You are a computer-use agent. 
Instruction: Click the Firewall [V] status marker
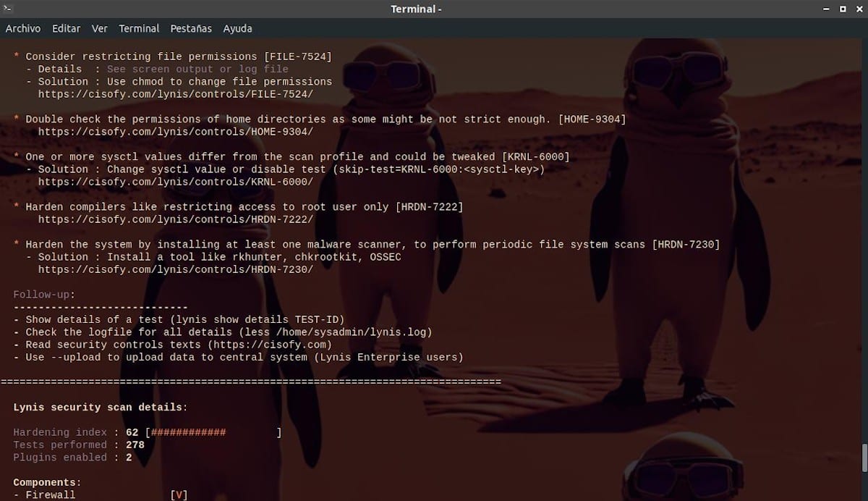[x=179, y=495]
